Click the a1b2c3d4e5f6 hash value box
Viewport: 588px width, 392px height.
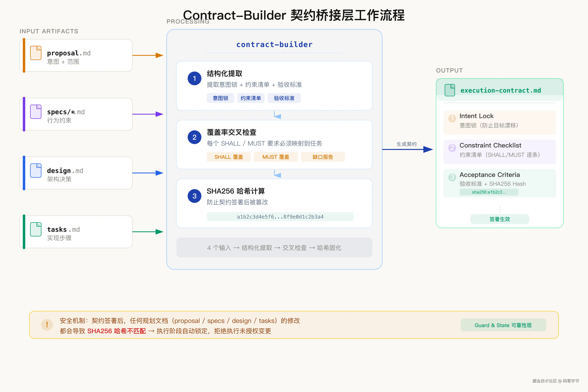tap(280, 217)
